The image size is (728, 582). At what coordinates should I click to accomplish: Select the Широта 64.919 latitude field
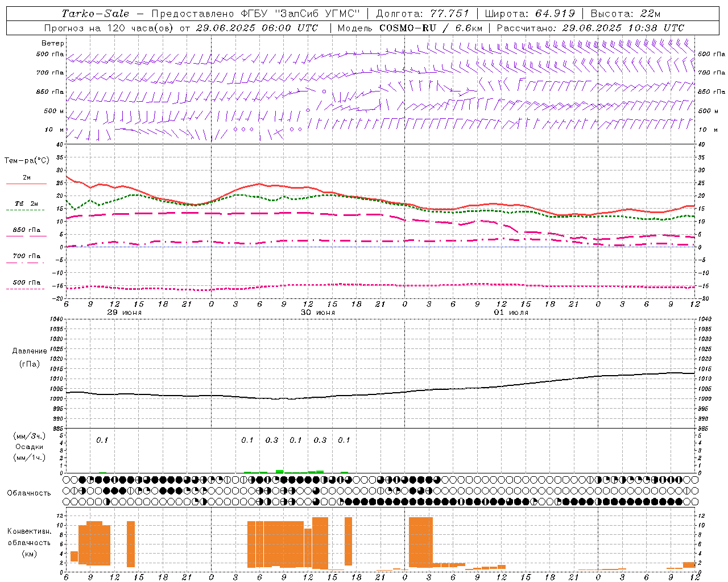point(530,14)
